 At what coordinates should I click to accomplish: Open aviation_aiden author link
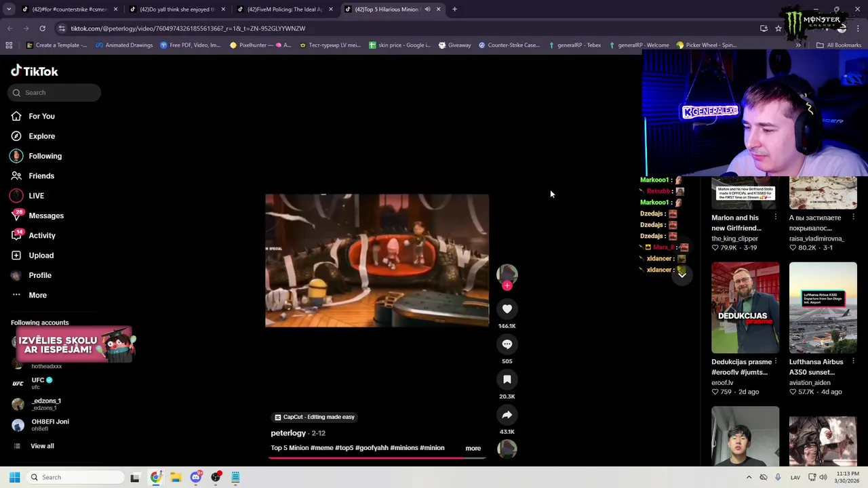point(810,383)
